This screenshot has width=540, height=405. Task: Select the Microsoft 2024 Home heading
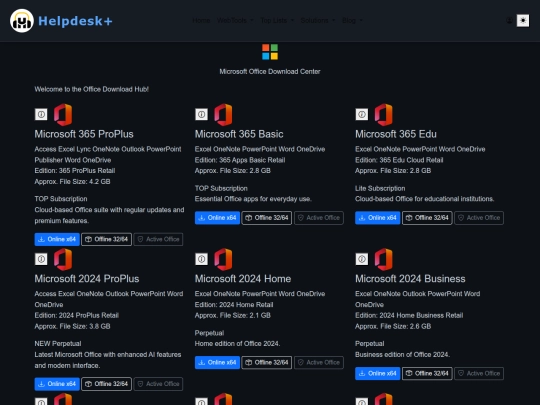pos(243,279)
